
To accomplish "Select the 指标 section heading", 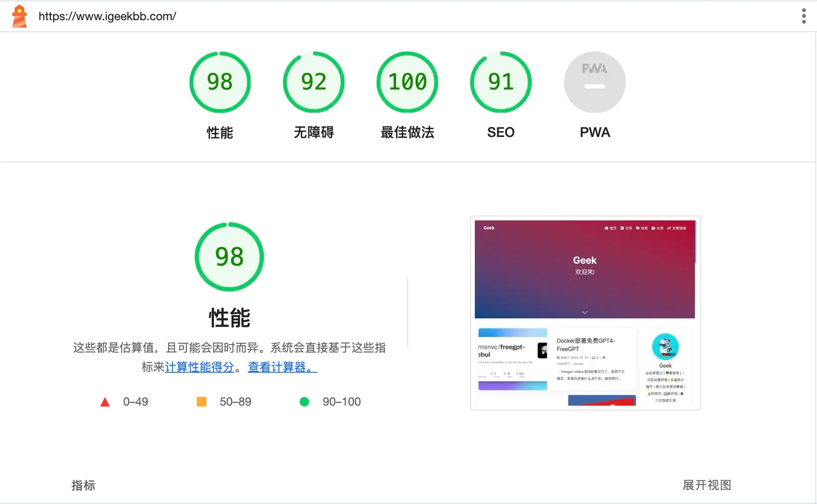I will [83, 485].
